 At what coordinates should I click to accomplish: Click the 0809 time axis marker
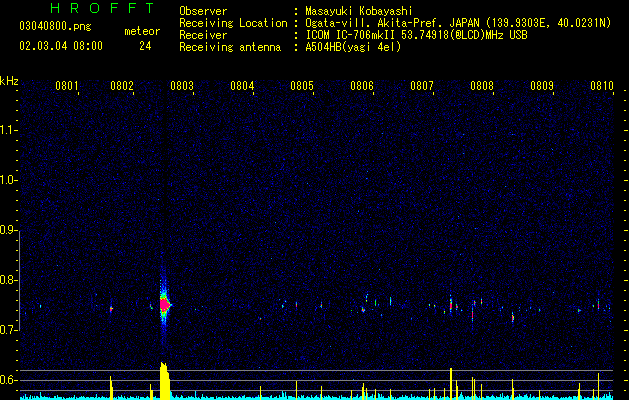click(542, 86)
